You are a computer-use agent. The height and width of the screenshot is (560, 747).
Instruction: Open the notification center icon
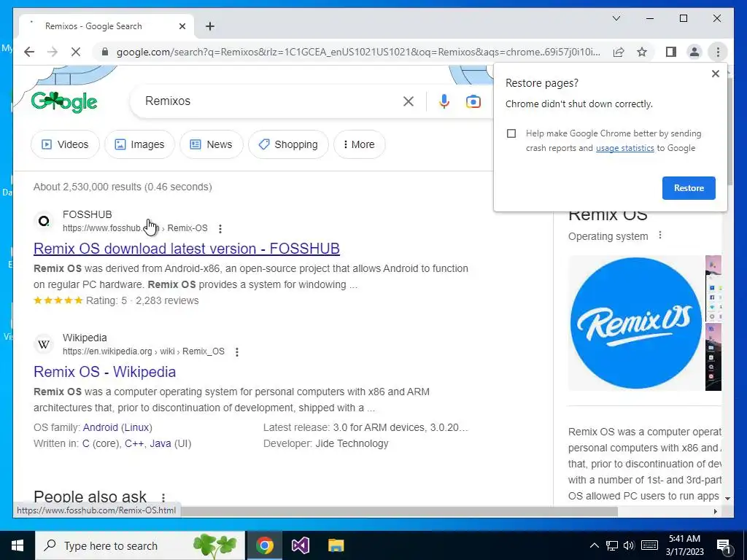click(x=724, y=545)
